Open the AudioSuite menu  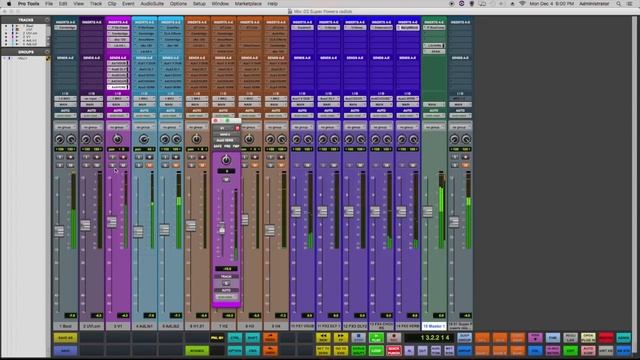pyautogui.click(x=152, y=4)
